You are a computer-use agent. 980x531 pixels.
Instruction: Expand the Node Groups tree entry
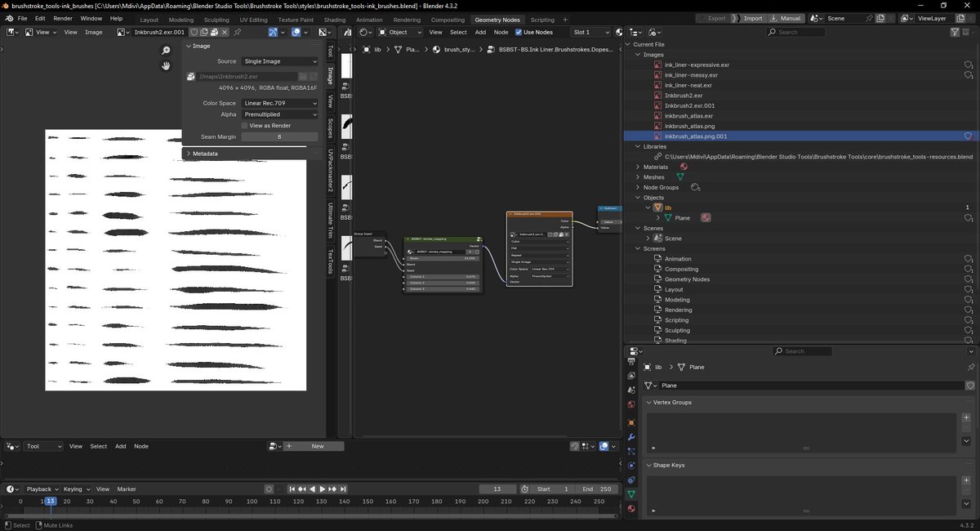click(637, 187)
